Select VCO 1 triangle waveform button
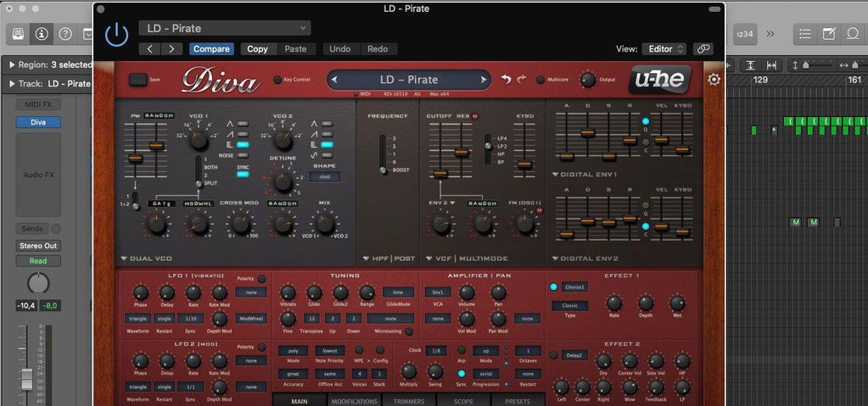This screenshot has width=868, height=406. tap(243, 124)
